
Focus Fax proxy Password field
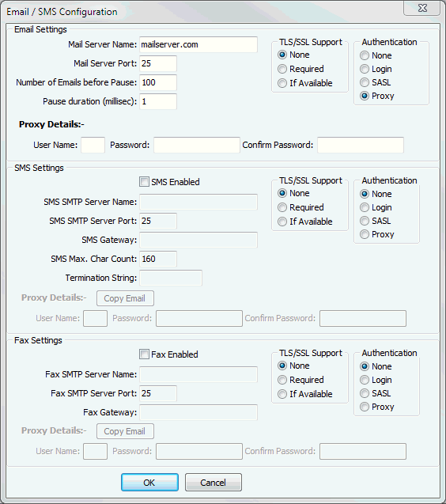[199, 451]
